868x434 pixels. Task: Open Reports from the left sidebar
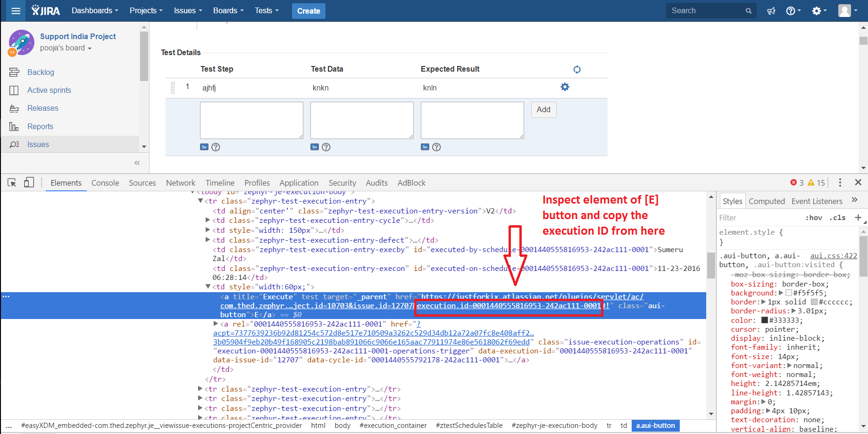(x=40, y=126)
